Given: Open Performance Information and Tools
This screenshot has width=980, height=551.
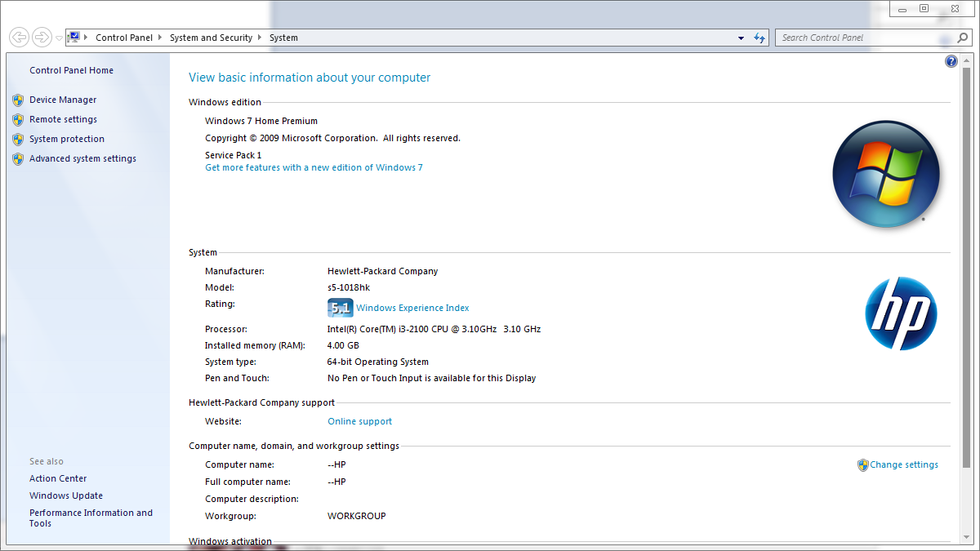Looking at the screenshot, I should tap(91, 518).
